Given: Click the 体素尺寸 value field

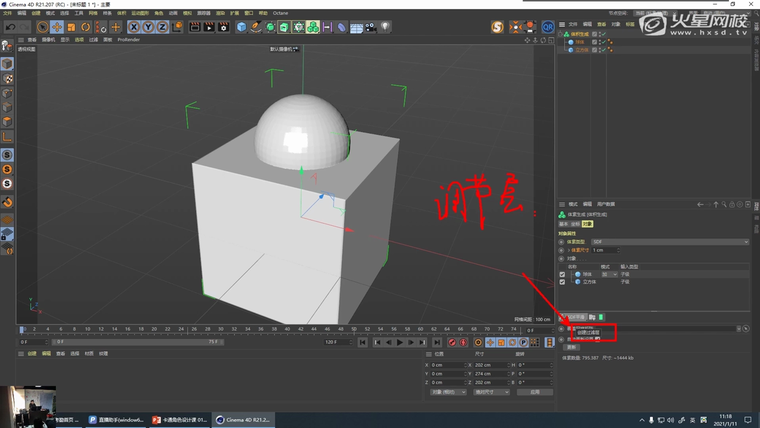Looking at the screenshot, I should pyautogui.click(x=600, y=250).
